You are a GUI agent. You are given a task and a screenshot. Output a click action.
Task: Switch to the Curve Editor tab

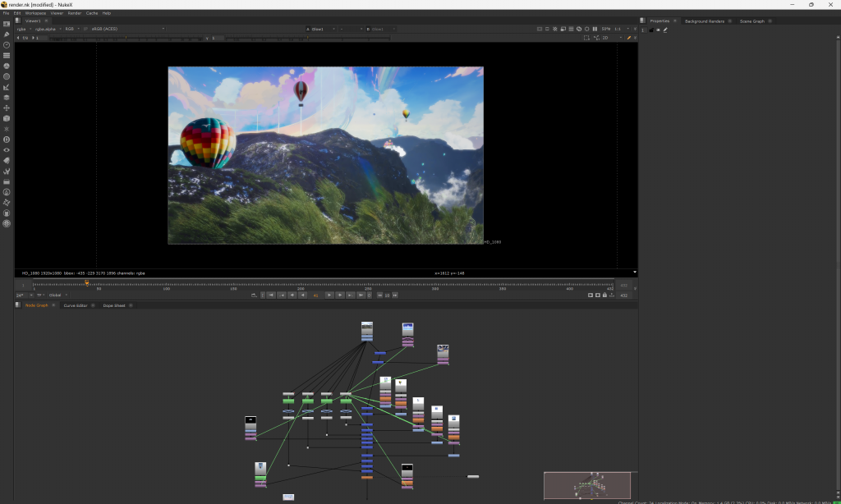[x=76, y=305]
